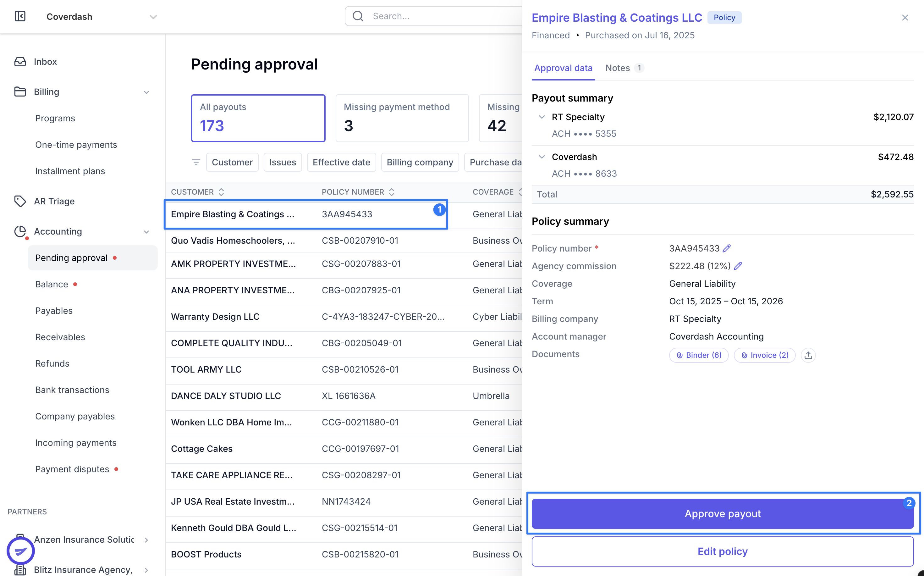Click the Accounting pie chart icon
The image size is (924, 576).
tap(20, 231)
